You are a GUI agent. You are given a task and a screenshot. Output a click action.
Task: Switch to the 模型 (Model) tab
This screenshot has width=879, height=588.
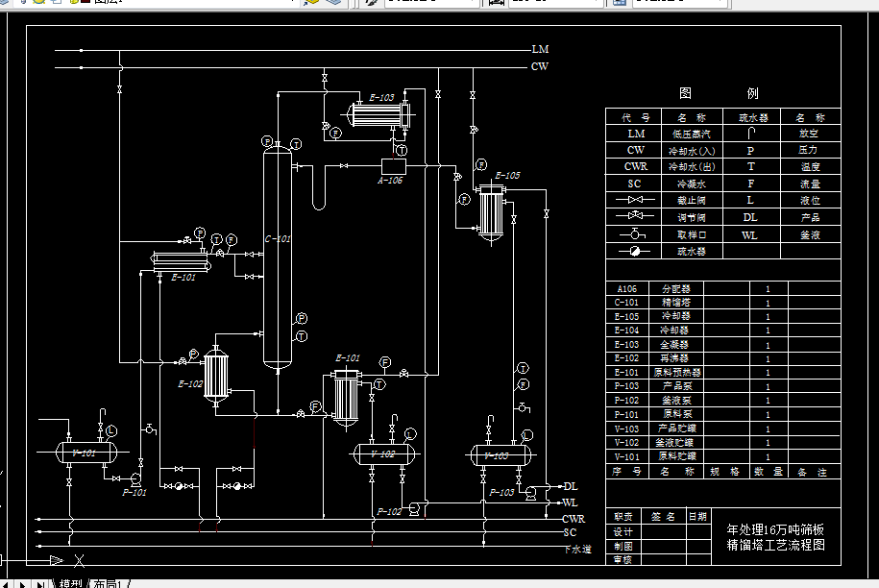[x=70, y=583]
